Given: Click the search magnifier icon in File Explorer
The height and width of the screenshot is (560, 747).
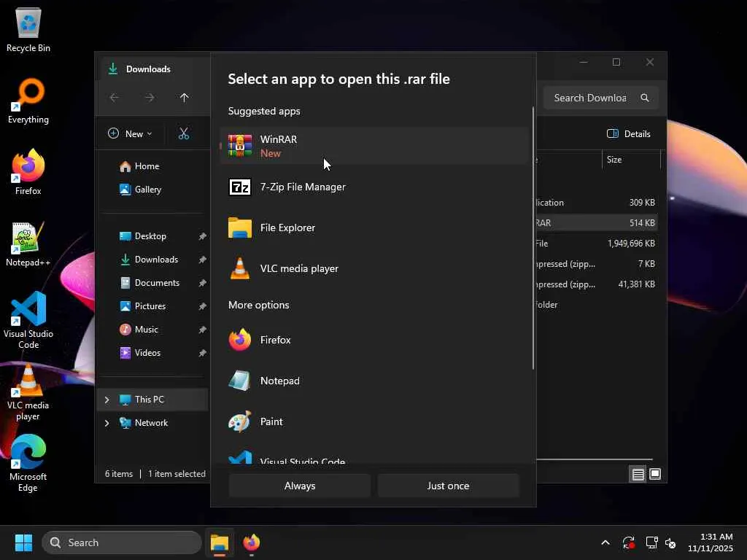Looking at the screenshot, I should (645, 98).
